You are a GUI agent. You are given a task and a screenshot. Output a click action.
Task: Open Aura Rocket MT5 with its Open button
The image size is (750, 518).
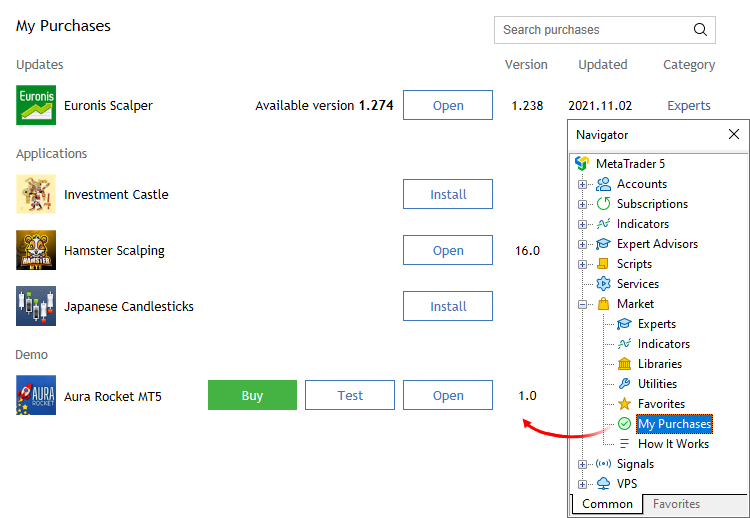[x=448, y=395]
